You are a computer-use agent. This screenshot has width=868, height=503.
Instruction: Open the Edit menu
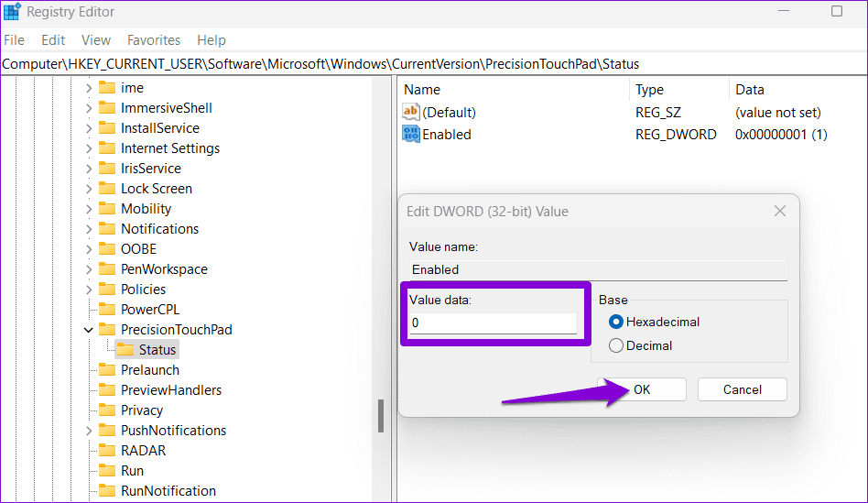click(53, 40)
